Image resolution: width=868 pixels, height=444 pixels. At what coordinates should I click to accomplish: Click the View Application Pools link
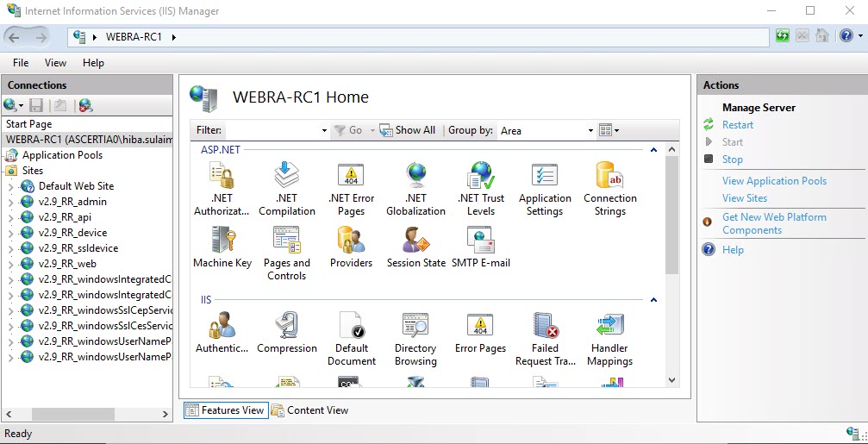click(774, 181)
